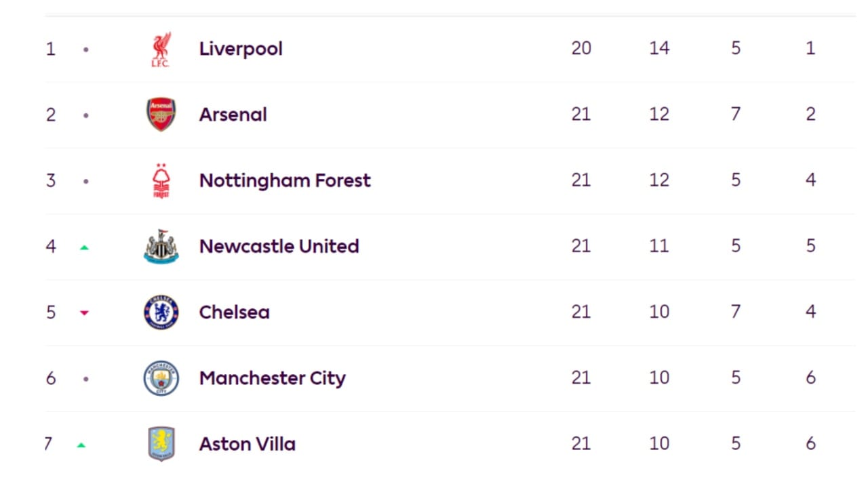
Task: Select the Nottingham Forest name
Action: coord(285,180)
